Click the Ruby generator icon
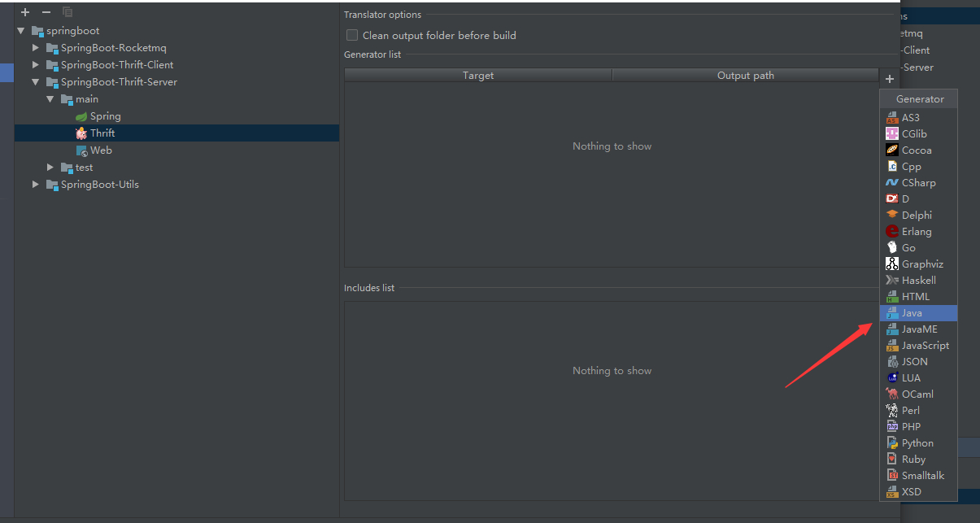This screenshot has height=523, width=980. (x=892, y=459)
